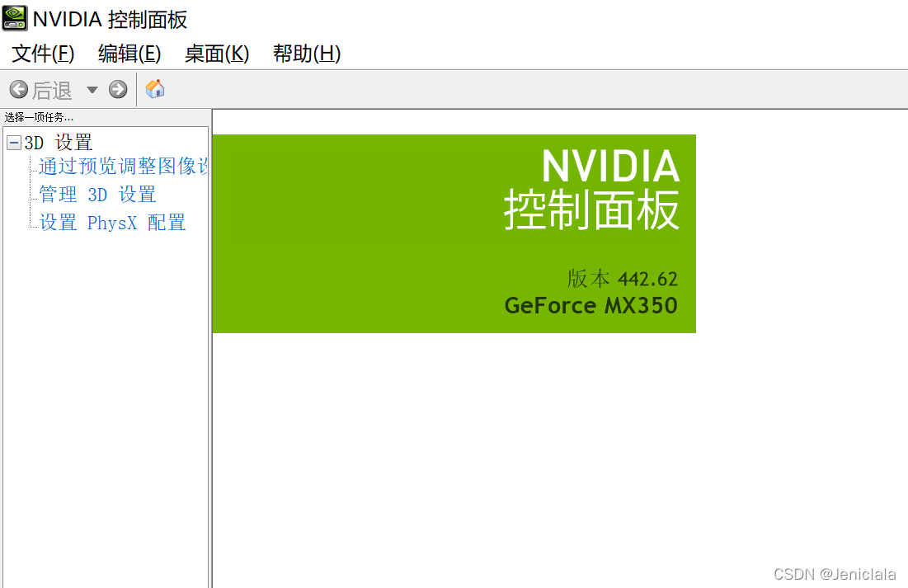Open the 帮助(H) menu
This screenshot has width=908, height=588.
click(307, 54)
